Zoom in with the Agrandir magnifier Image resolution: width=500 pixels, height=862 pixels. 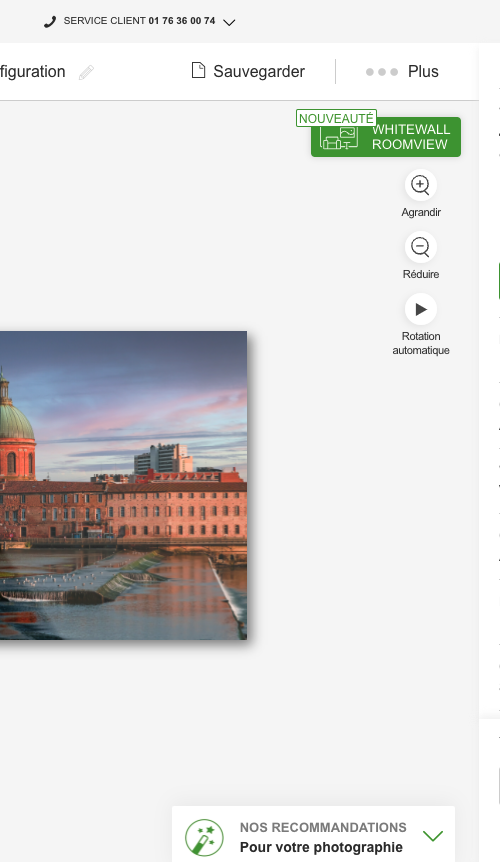coord(421,185)
